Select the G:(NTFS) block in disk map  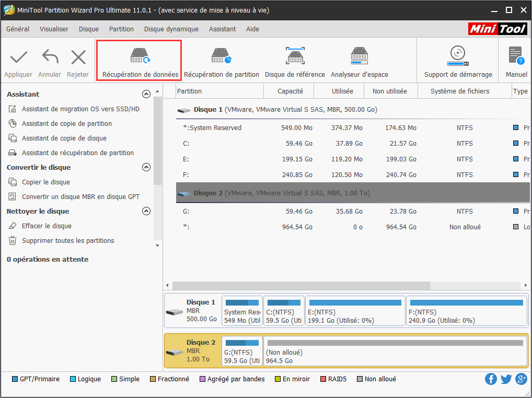(242, 351)
